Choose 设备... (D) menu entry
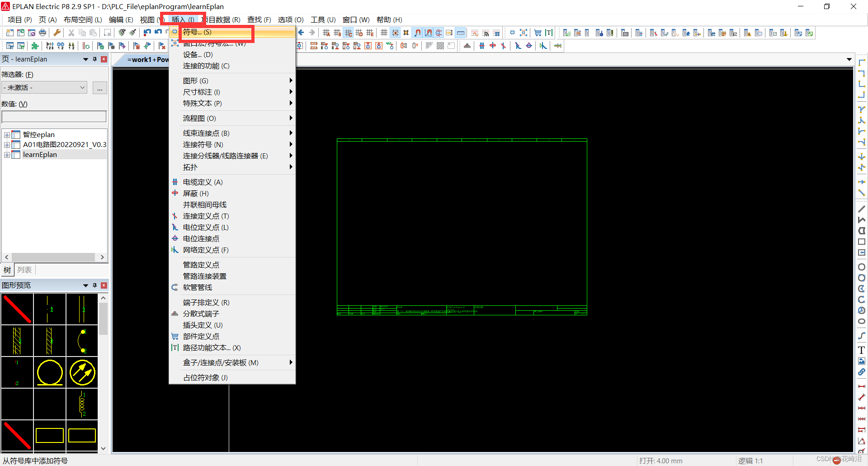Screen dimensions: 868x466 tap(232, 54)
